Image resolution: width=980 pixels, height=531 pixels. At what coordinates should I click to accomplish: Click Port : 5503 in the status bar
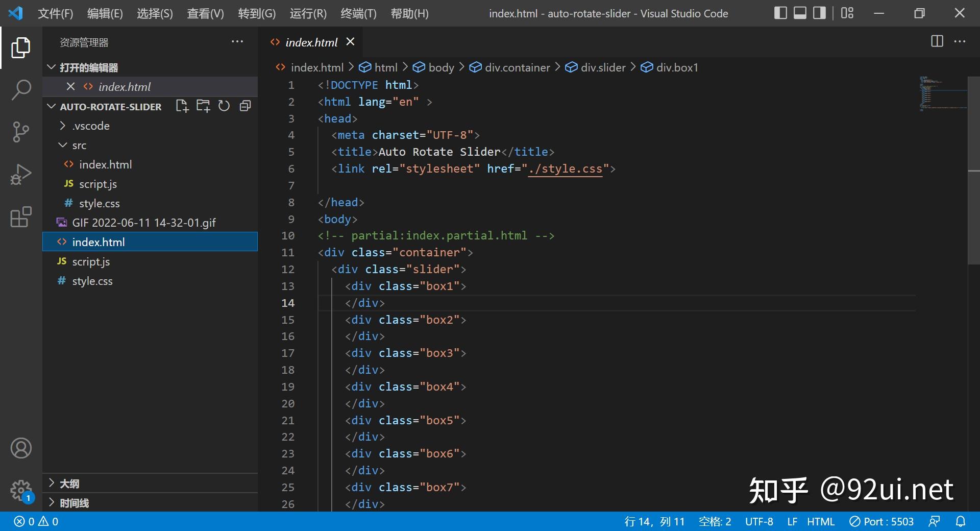[881, 521]
